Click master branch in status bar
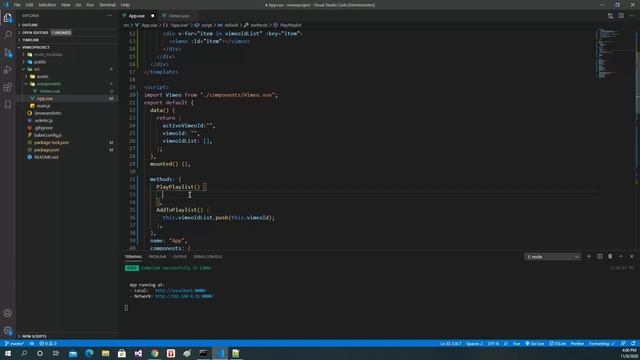Viewport: 640px width, 360px height. click(15, 344)
